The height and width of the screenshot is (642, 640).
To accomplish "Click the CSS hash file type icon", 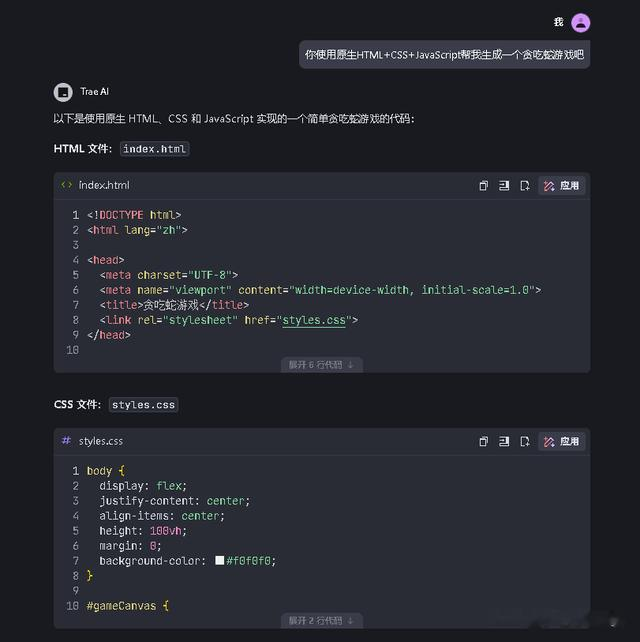I will point(66,441).
